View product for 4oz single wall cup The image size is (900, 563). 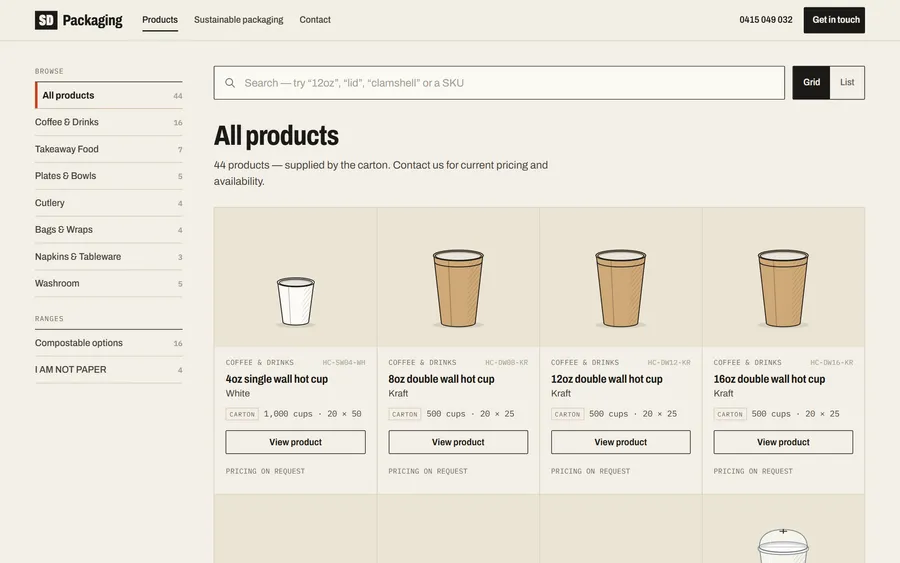[x=296, y=442]
